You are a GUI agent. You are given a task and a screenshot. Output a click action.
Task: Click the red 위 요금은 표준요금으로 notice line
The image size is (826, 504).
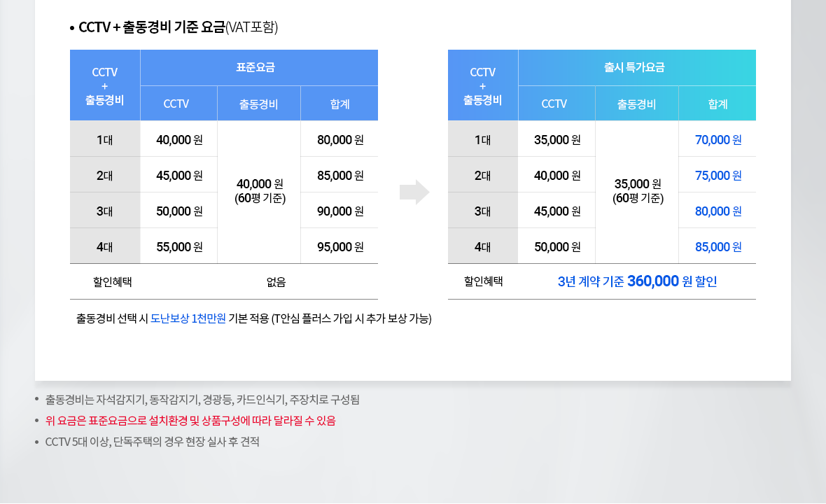pos(190,421)
